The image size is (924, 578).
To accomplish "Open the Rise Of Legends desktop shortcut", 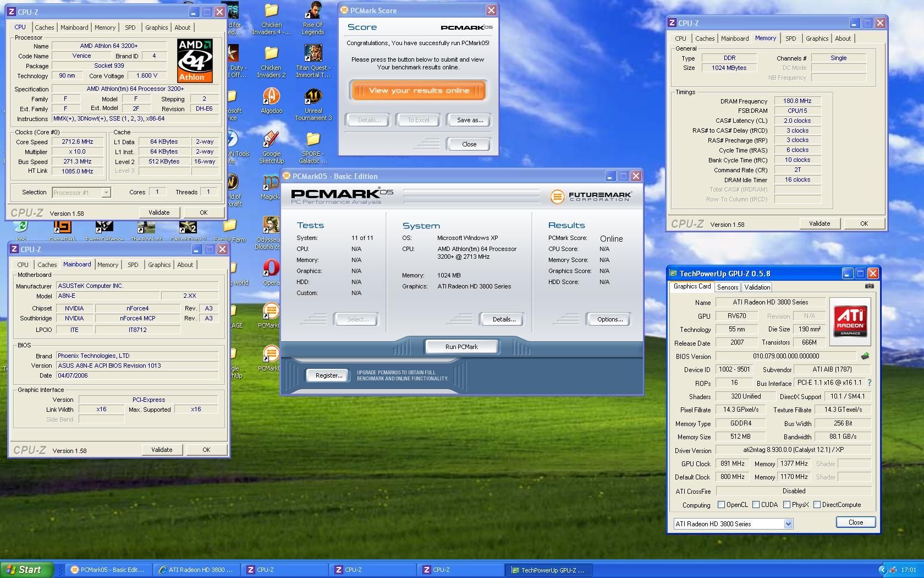I will pos(313,19).
